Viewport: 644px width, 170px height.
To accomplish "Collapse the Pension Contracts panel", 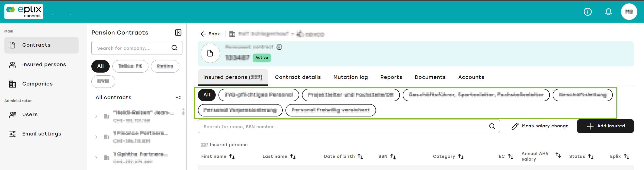I will coord(178,32).
